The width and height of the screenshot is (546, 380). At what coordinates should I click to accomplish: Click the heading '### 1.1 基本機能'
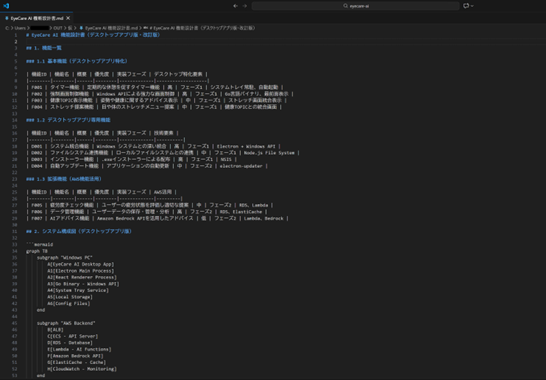(x=77, y=61)
